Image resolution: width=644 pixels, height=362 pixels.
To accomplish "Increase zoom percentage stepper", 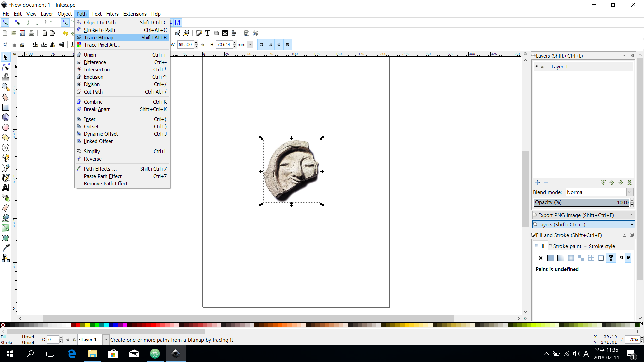I will (642, 338).
